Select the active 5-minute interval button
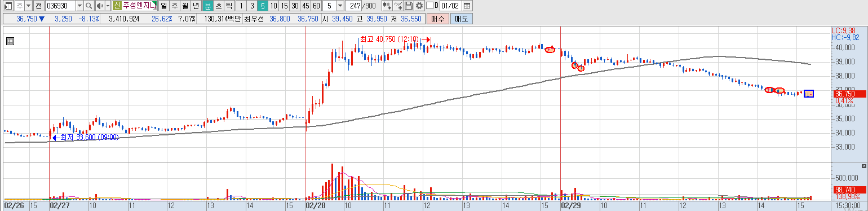This screenshot has width=868, height=211. [263, 6]
